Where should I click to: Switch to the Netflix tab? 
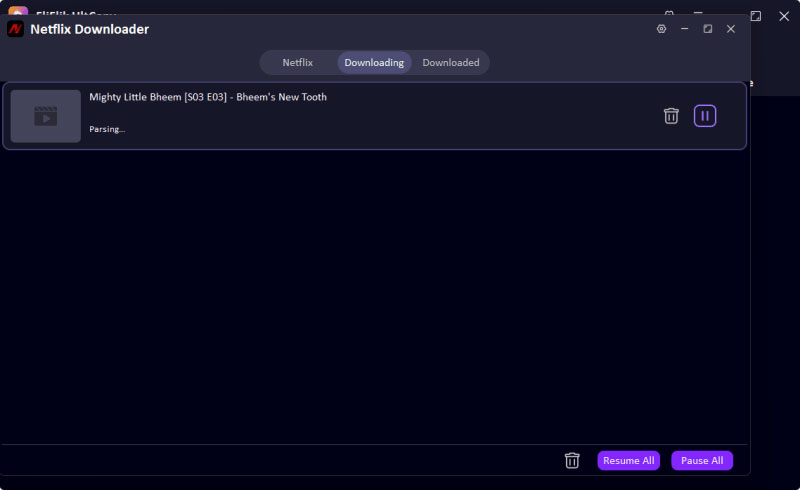point(297,62)
